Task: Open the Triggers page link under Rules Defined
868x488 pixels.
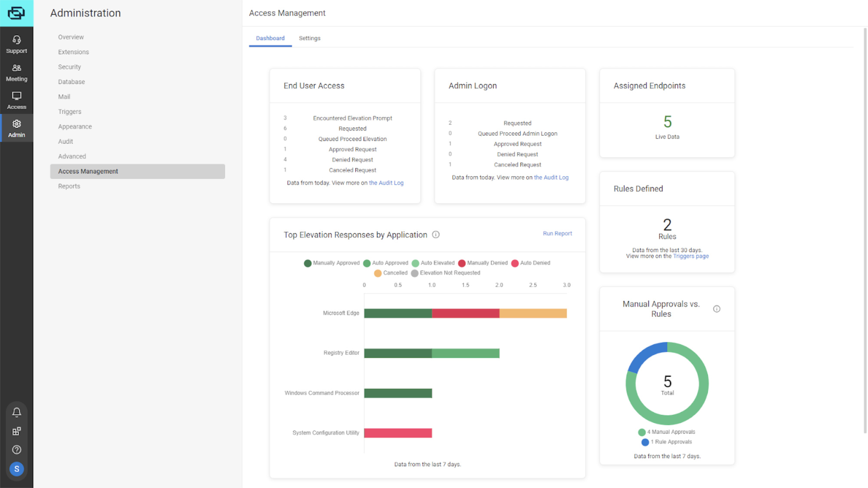Action: (690, 256)
